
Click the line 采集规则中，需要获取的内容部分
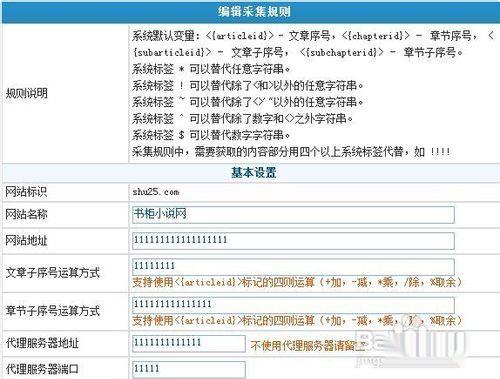click(x=291, y=152)
